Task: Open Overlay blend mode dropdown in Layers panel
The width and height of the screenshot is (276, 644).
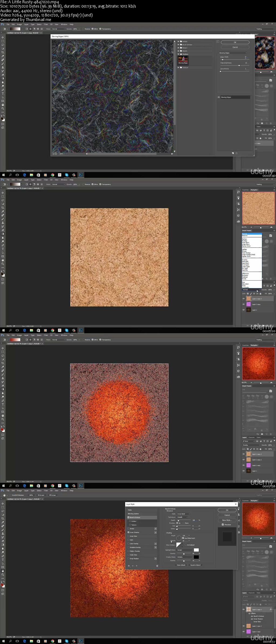Action: click(251, 445)
